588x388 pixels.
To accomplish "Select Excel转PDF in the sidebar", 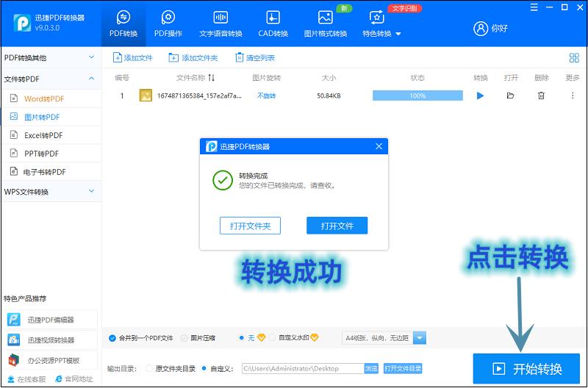I will coord(51,135).
